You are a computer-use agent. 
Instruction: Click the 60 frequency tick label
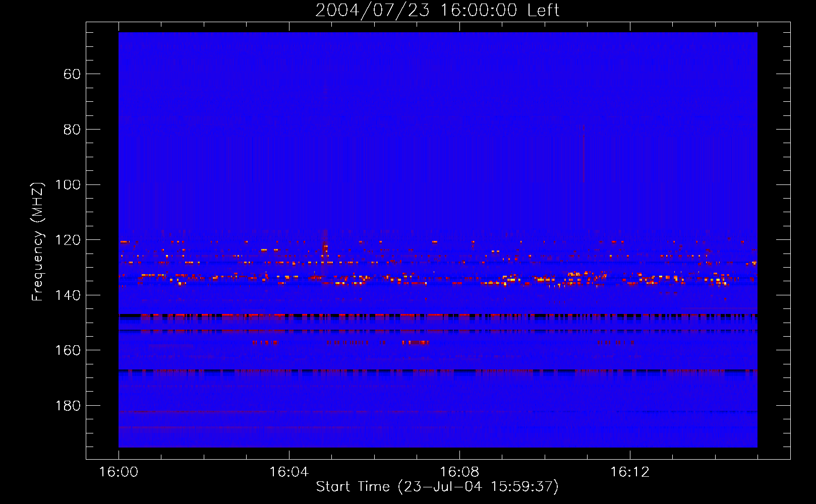[x=72, y=74]
